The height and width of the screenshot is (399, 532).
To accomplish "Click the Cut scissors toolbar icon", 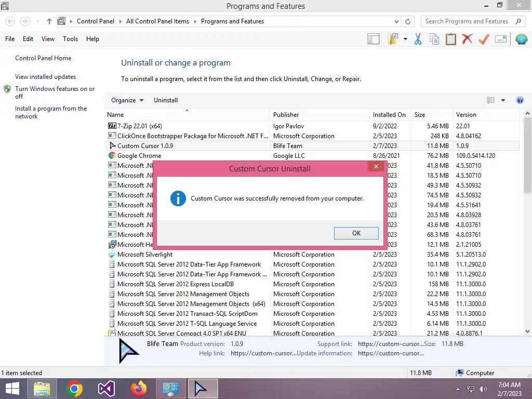I will click(x=418, y=39).
